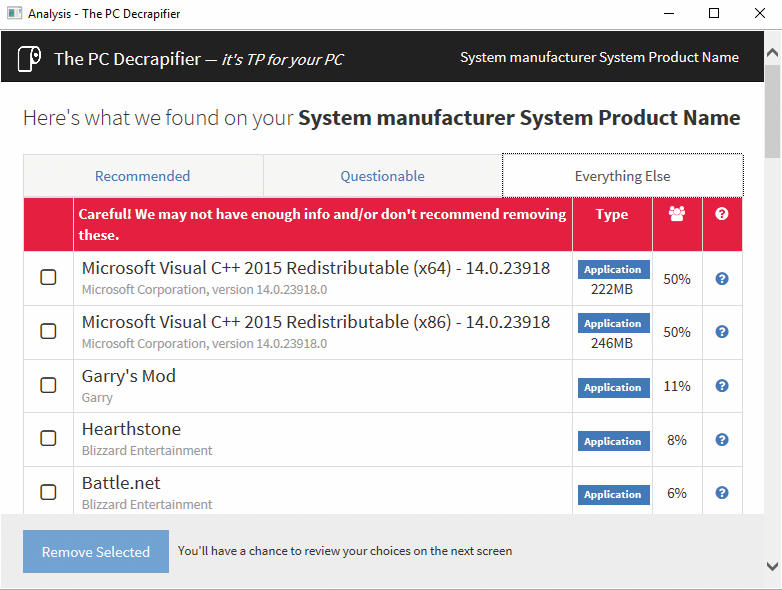Switch to the Questionable tab
This screenshot has height=590, width=782.
[383, 176]
